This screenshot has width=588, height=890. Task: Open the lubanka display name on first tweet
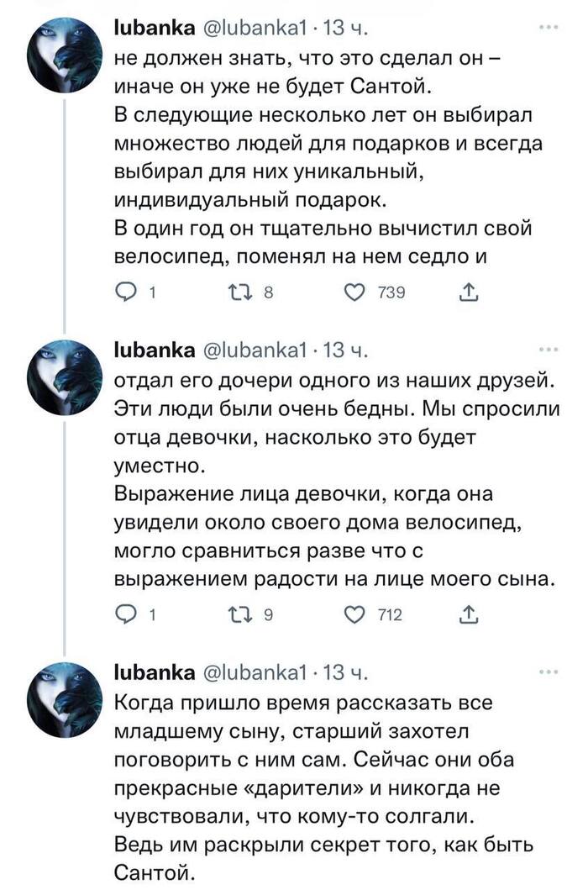tap(155, 29)
